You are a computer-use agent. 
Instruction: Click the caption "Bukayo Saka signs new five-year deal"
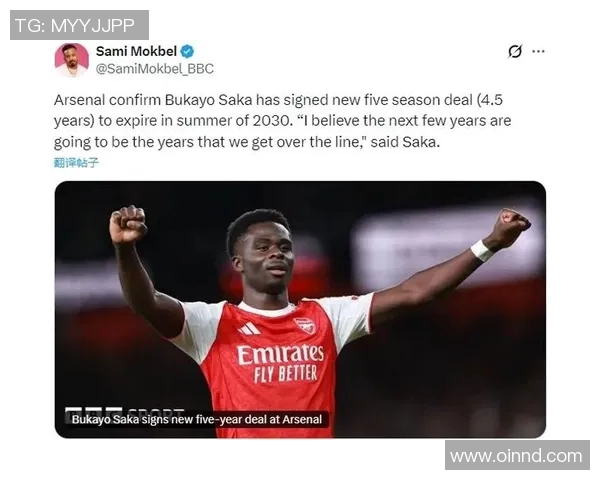[197, 420]
